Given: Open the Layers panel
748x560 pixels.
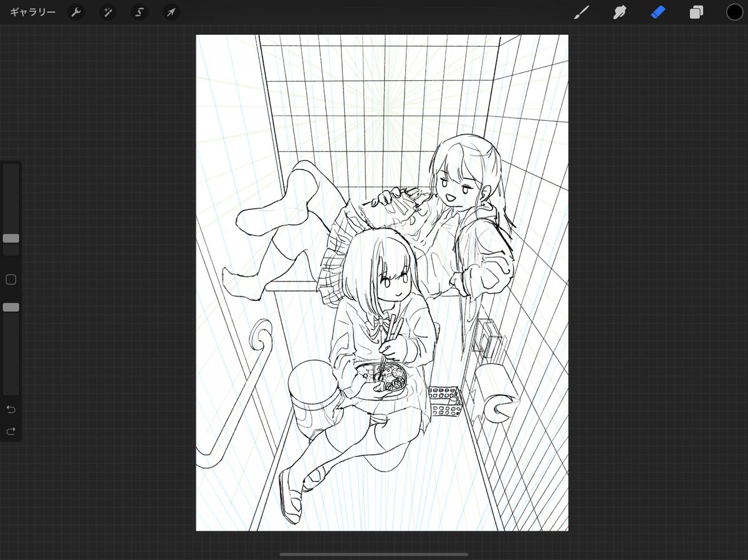Looking at the screenshot, I should 696,12.
